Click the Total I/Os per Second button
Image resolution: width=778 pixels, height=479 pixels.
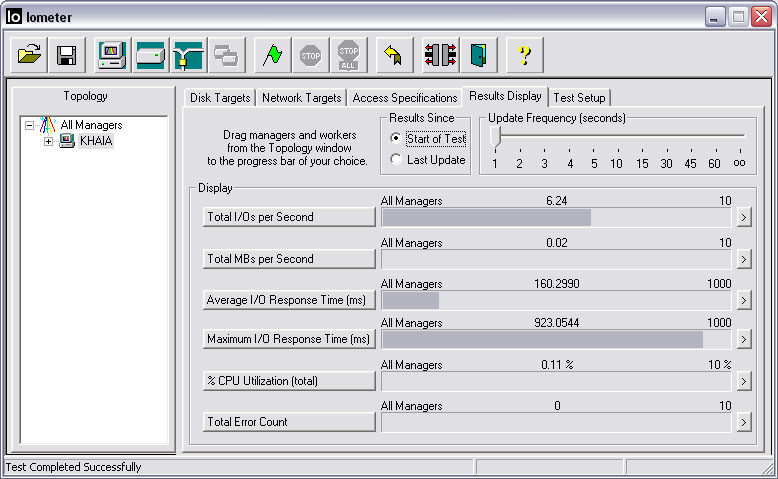pos(289,217)
